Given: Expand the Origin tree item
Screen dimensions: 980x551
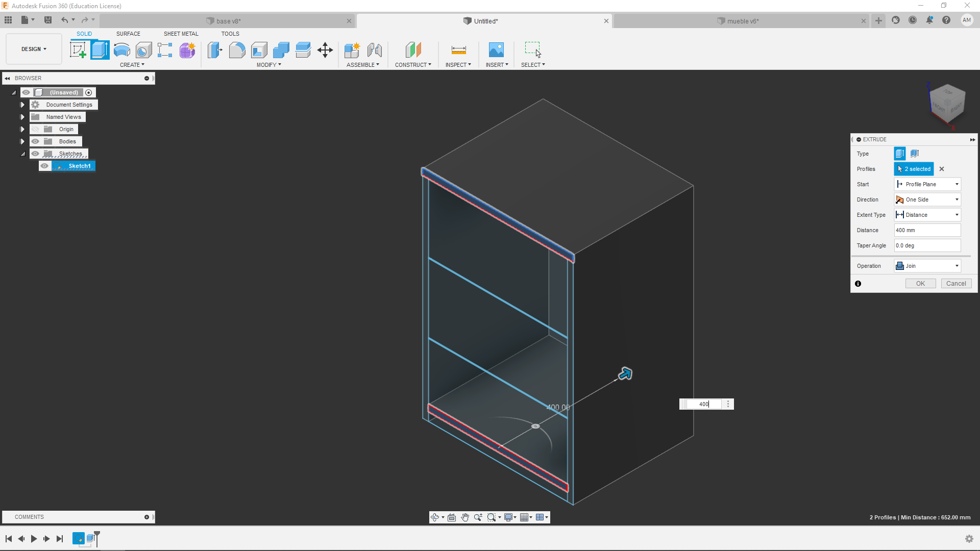Looking at the screenshot, I should tap(22, 129).
